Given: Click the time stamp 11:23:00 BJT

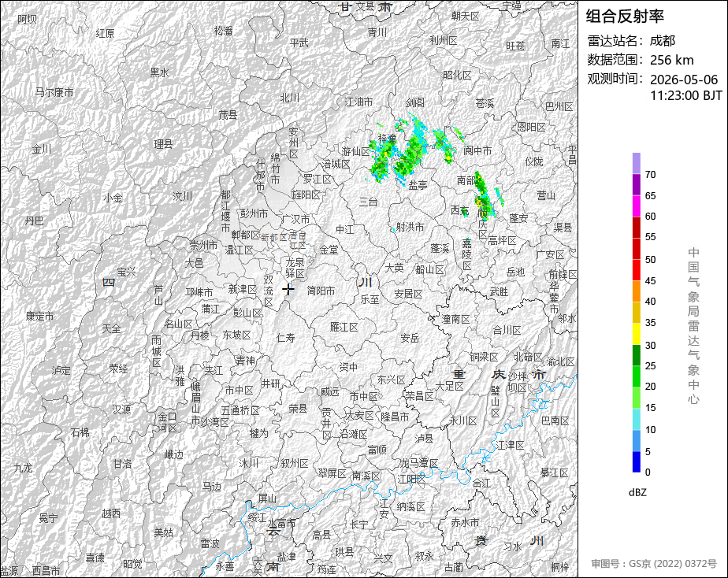Looking at the screenshot, I should [x=685, y=95].
